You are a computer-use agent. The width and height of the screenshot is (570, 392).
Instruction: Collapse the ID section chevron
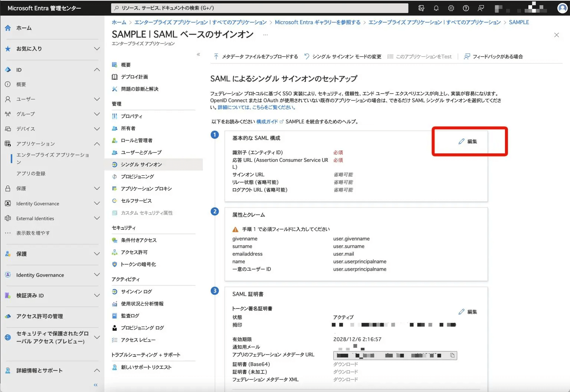pos(97,69)
